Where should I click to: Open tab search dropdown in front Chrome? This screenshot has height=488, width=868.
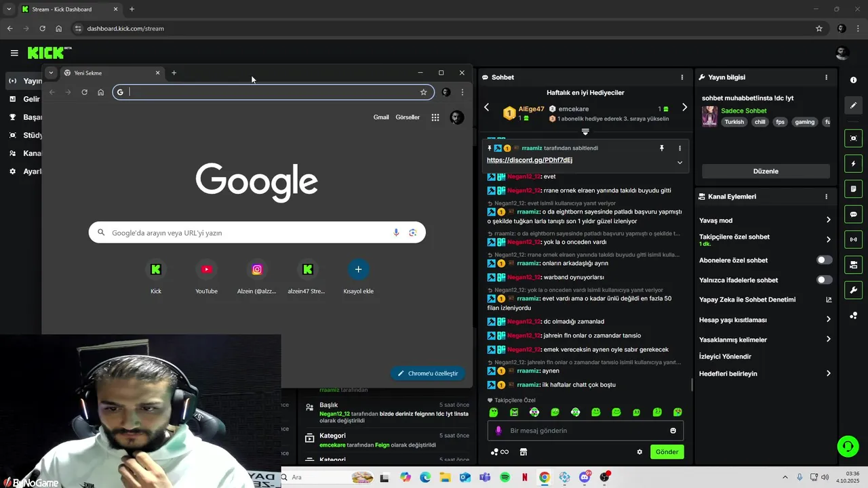51,73
